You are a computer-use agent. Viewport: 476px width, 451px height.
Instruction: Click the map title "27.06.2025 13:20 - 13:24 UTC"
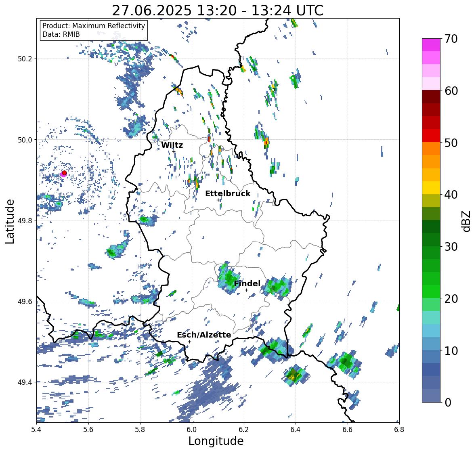pyautogui.click(x=218, y=10)
